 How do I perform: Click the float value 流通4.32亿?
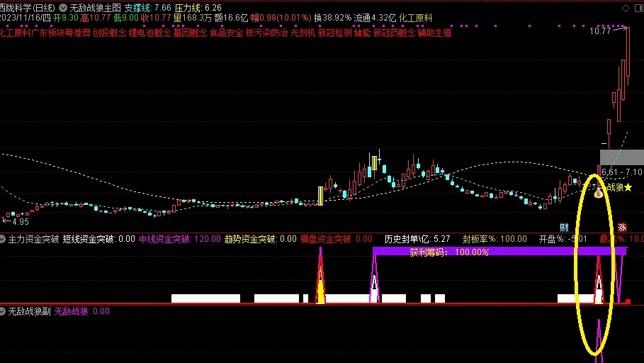375,18
